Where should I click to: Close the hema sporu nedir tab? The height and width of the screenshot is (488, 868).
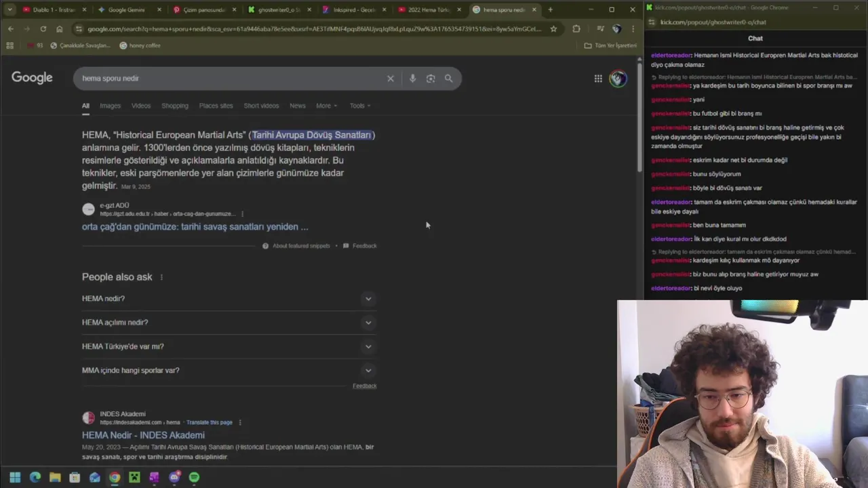(534, 9)
